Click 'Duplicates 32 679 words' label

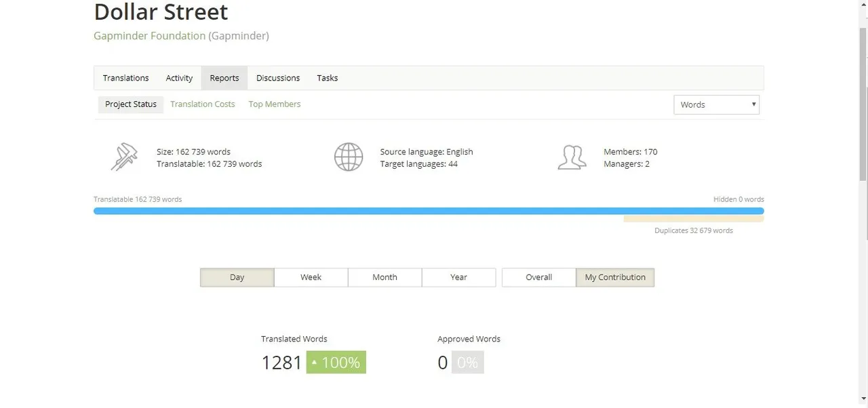point(694,230)
